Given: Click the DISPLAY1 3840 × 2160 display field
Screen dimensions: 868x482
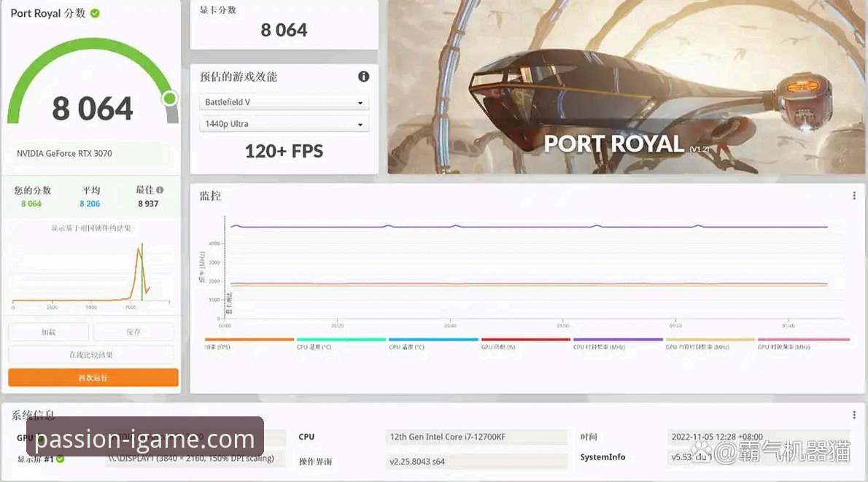Looking at the screenshot, I should pyautogui.click(x=195, y=458).
